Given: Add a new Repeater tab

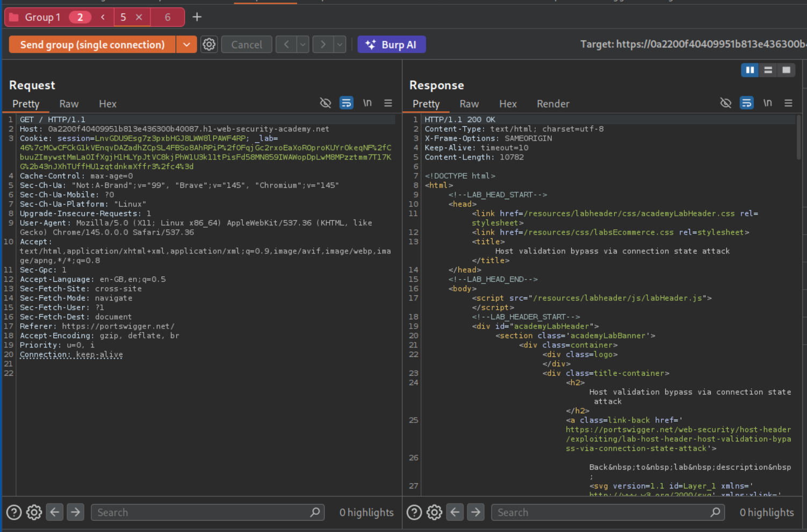Looking at the screenshot, I should [197, 17].
